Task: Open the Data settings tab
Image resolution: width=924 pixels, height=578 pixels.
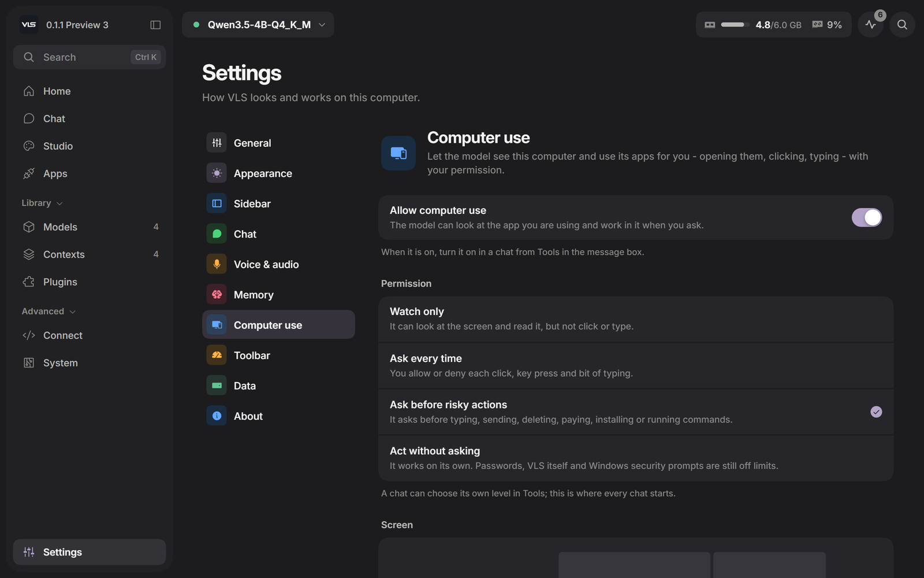Action: tap(278, 386)
